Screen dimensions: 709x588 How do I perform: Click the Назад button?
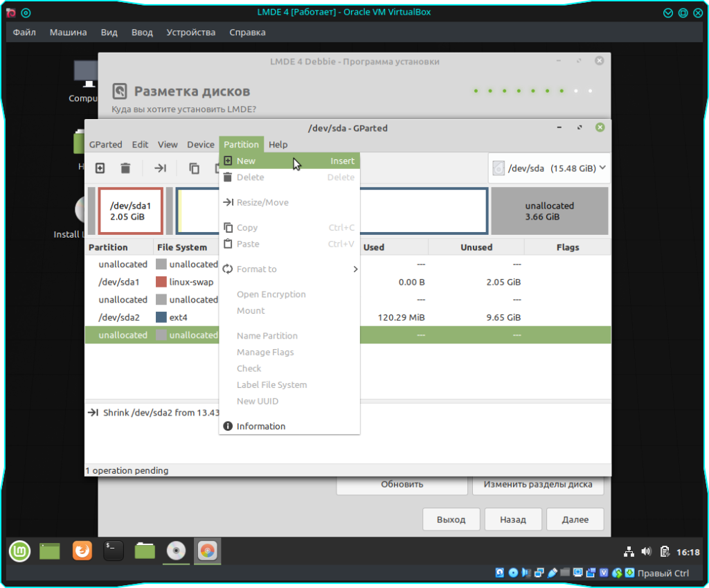click(512, 519)
